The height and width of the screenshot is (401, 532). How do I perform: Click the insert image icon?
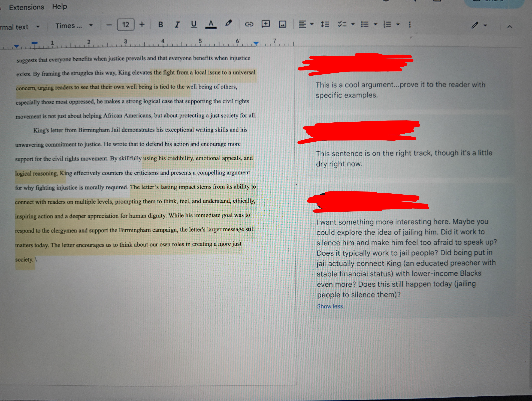click(282, 24)
